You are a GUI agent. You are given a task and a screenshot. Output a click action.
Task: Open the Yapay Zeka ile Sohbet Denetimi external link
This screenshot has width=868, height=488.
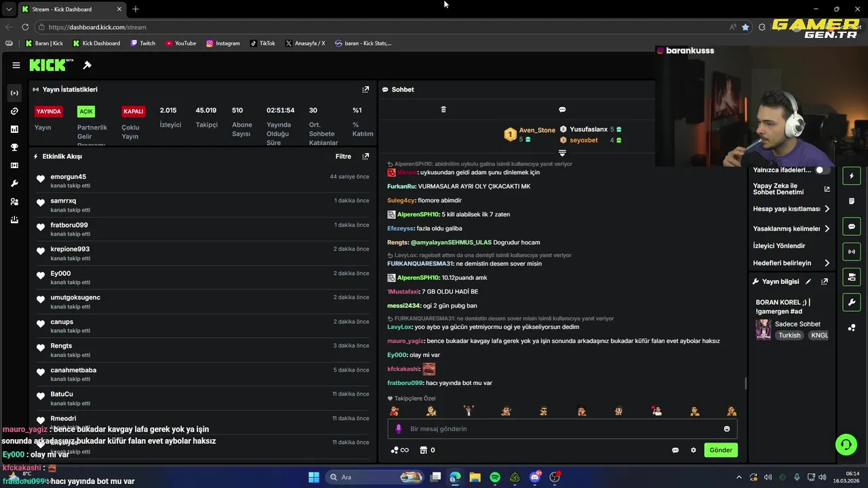click(x=827, y=189)
